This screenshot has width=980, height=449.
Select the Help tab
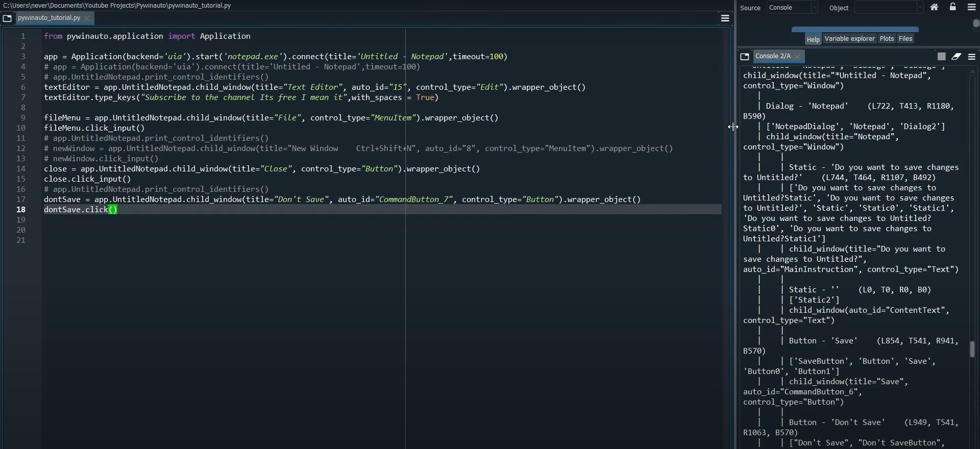point(813,39)
